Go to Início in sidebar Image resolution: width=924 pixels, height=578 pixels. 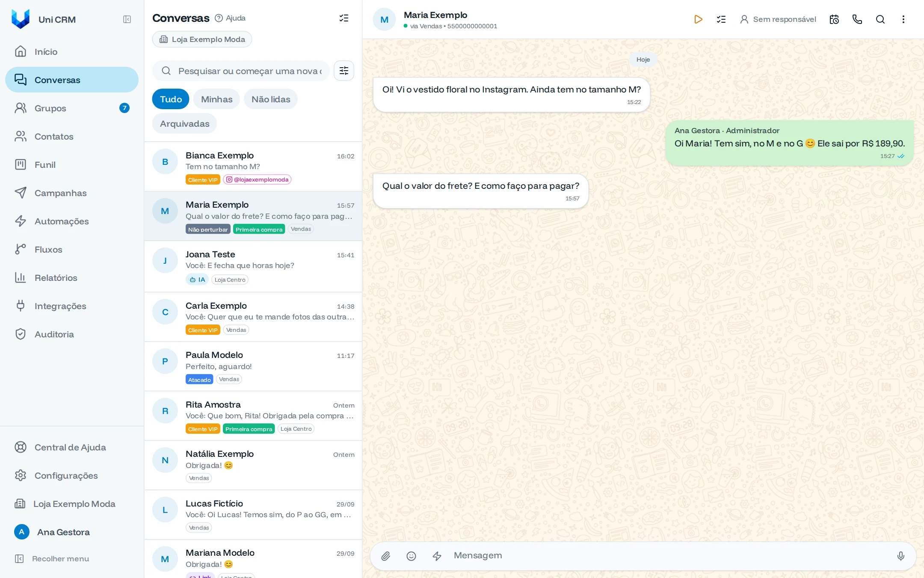[72, 51]
